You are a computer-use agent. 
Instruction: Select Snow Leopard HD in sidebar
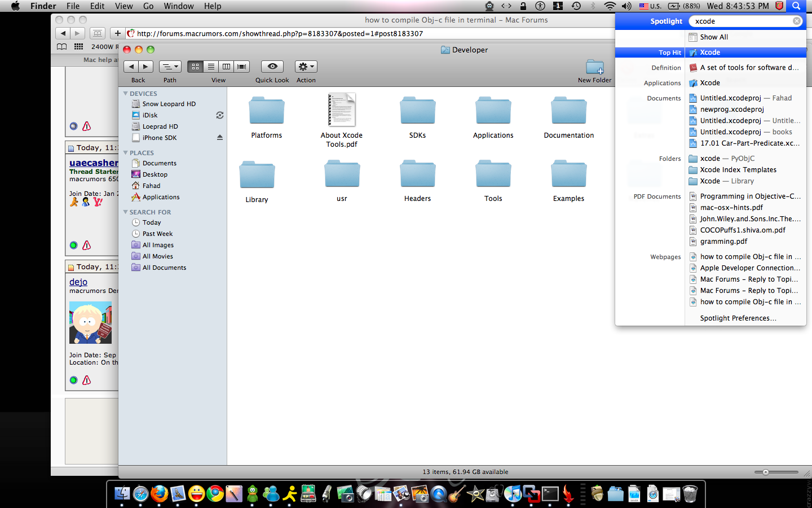(x=169, y=104)
